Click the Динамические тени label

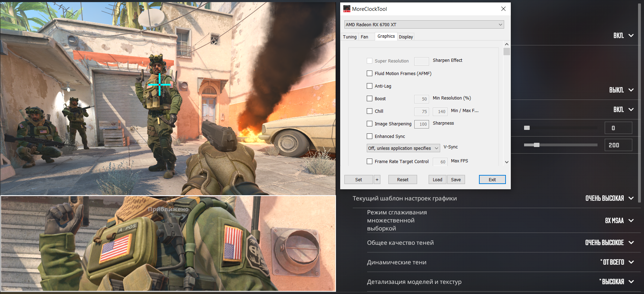(x=396, y=262)
